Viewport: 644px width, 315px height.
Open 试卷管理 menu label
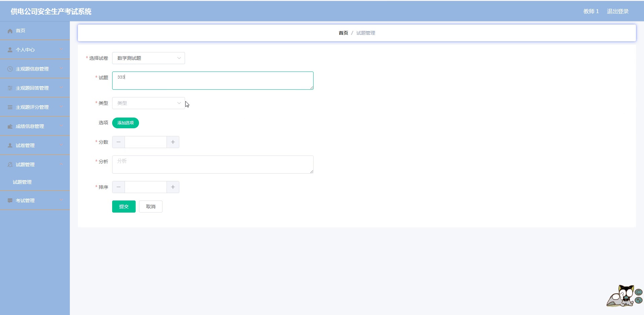pos(25,145)
